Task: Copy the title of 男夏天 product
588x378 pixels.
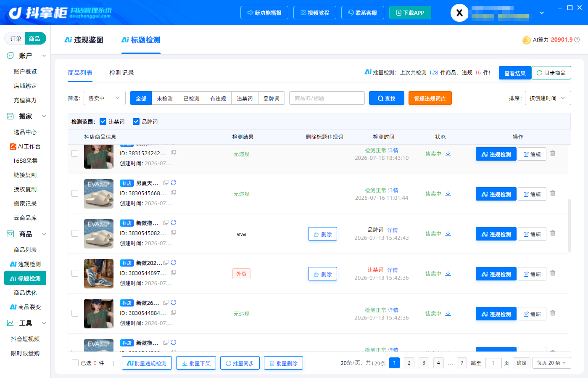Action: click(166, 182)
